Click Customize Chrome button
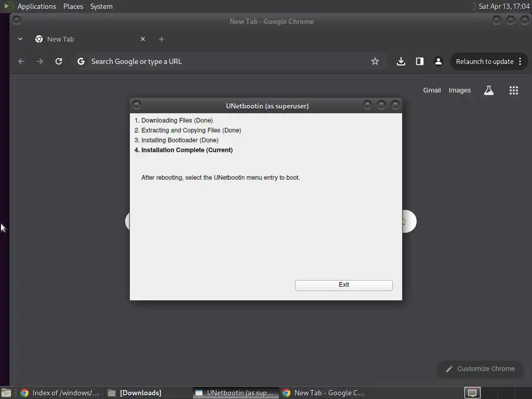This screenshot has width=532, height=399. coord(480,369)
